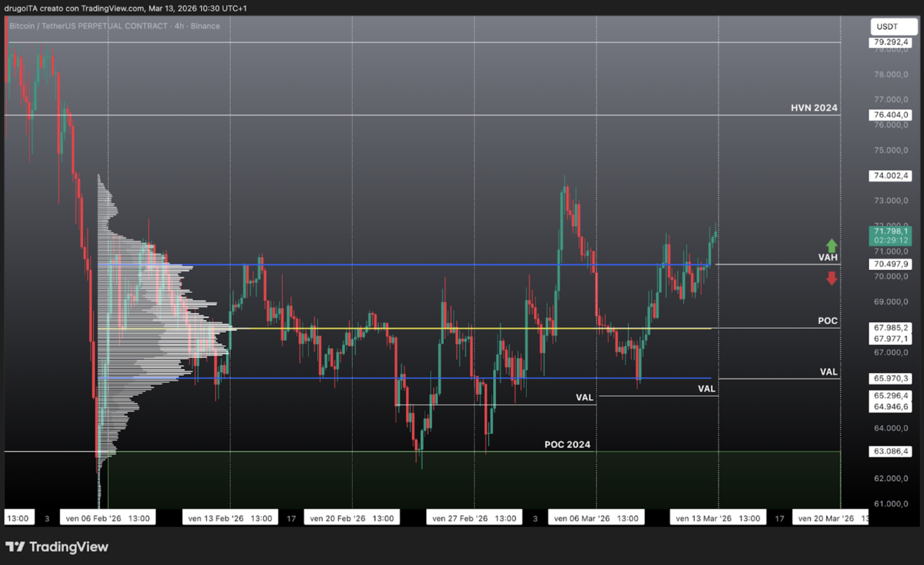Viewport: 924px width, 565px height.
Task: Select the VAH label on the right
Action: click(828, 257)
